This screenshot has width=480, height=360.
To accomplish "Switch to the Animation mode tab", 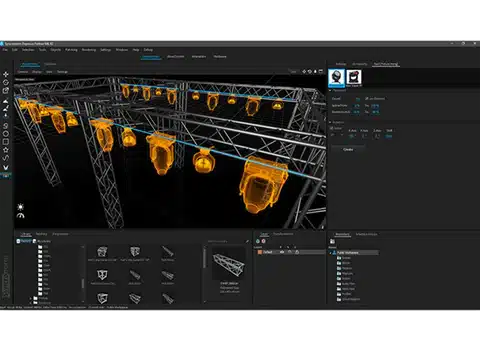I will coord(199,57).
